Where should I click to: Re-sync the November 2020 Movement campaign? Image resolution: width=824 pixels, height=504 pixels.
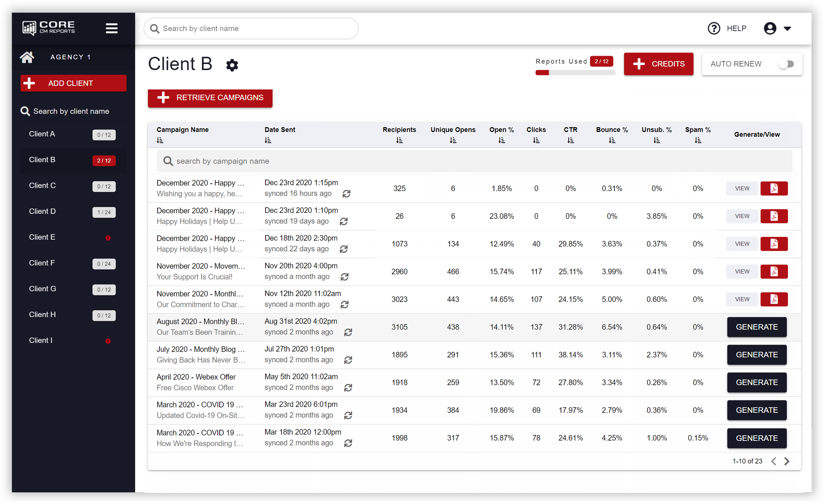[x=344, y=277]
